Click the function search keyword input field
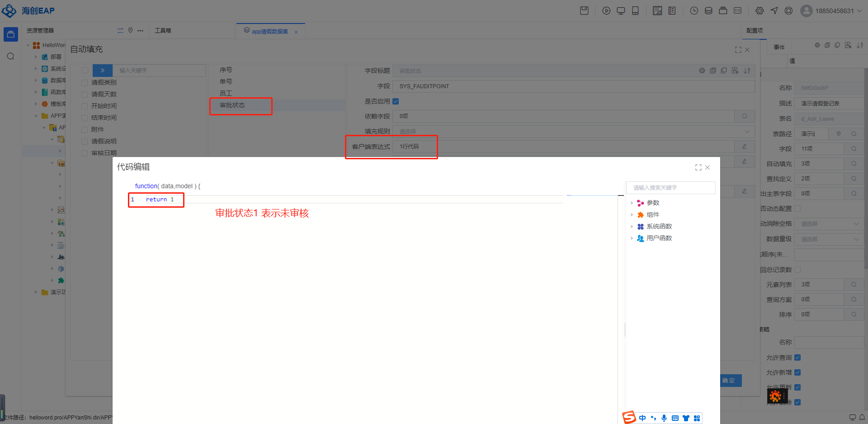868x424 pixels. click(x=670, y=188)
